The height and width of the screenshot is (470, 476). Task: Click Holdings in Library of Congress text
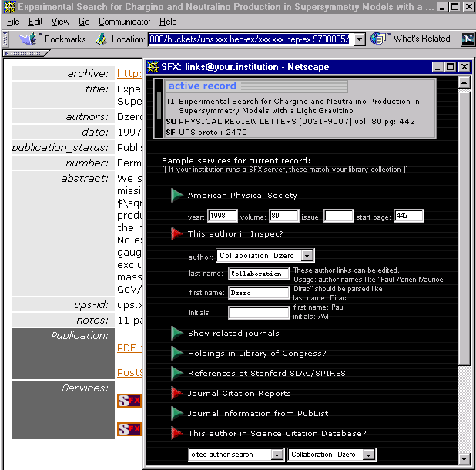coord(256,353)
